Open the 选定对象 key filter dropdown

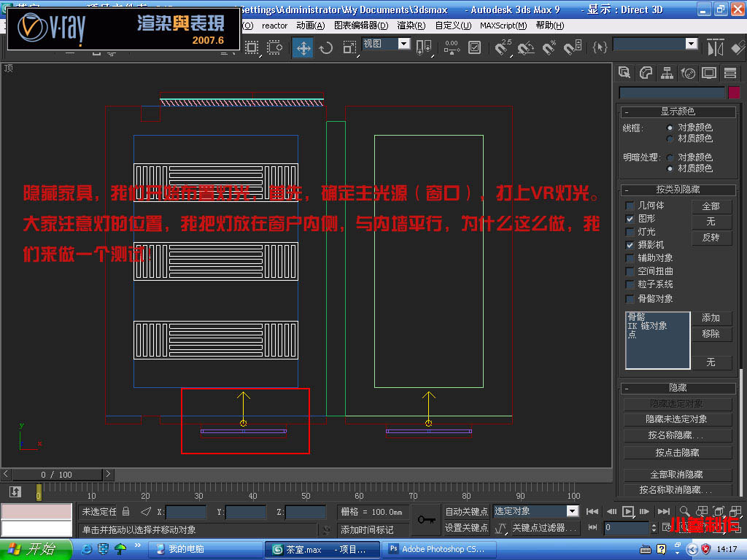572,511
